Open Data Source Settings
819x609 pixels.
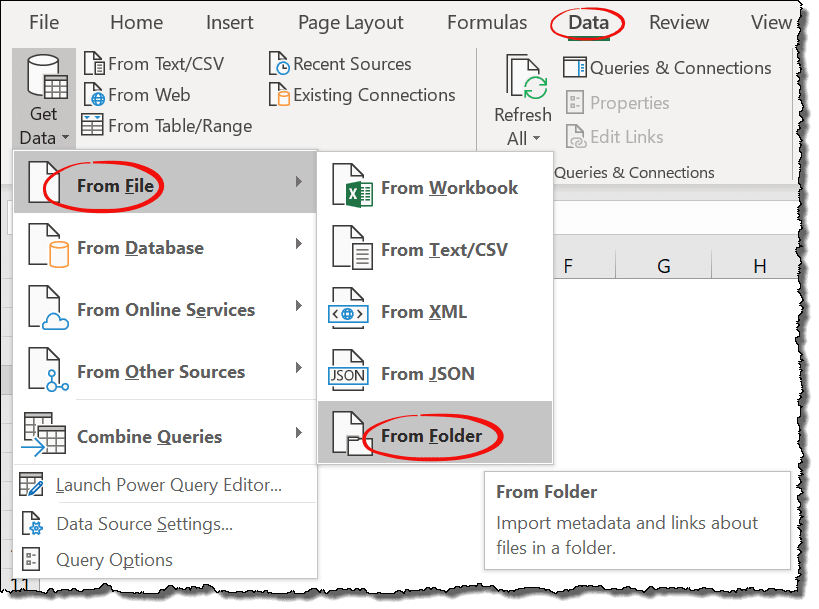pos(144,523)
